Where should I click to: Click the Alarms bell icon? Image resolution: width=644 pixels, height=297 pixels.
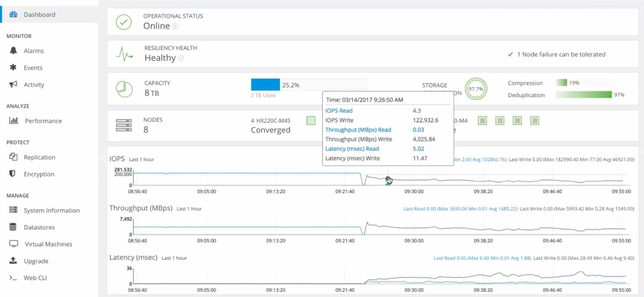(13, 51)
